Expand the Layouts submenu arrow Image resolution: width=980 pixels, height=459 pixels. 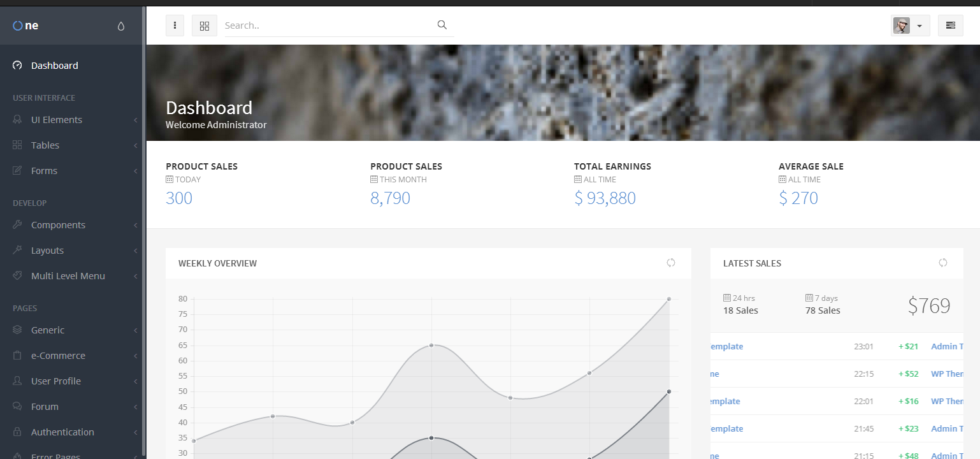[136, 251]
